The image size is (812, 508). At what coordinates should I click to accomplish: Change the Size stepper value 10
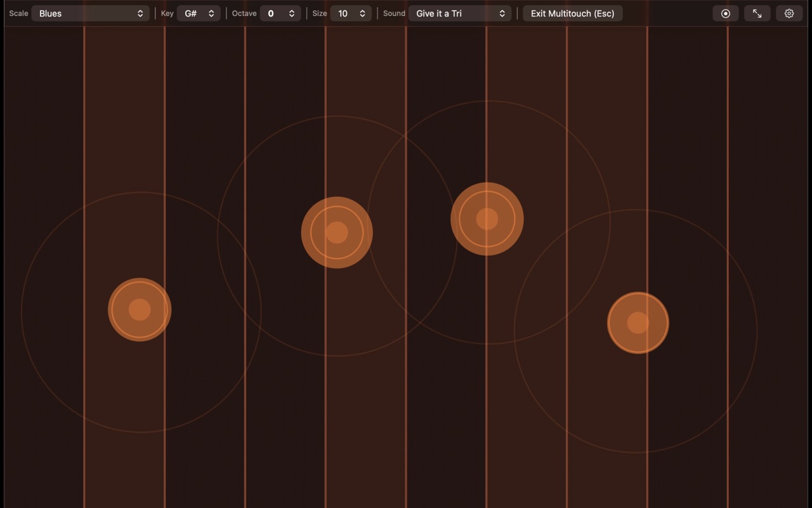point(351,13)
